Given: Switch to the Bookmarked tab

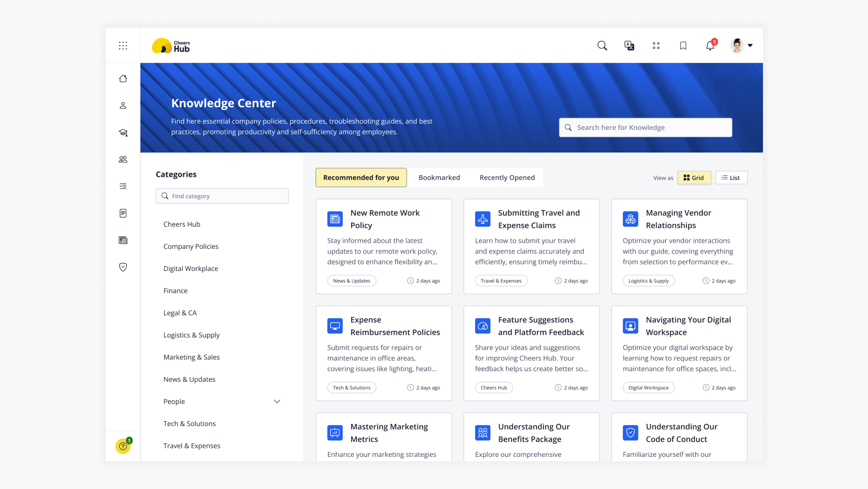Looking at the screenshot, I should (439, 178).
